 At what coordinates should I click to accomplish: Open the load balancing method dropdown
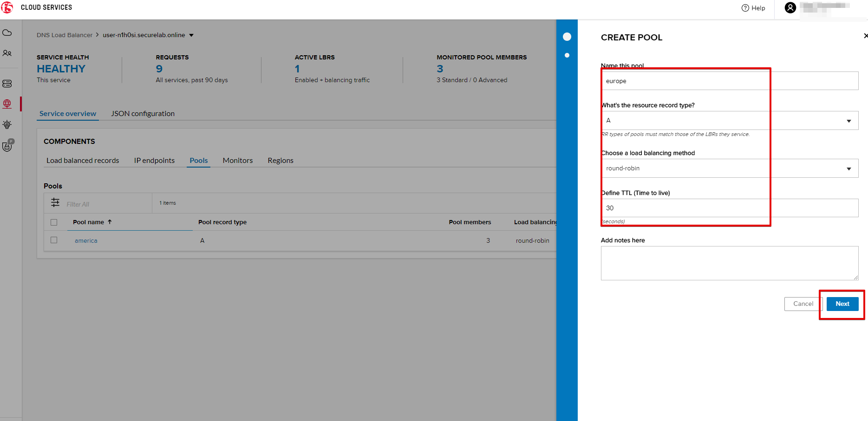[730, 168]
